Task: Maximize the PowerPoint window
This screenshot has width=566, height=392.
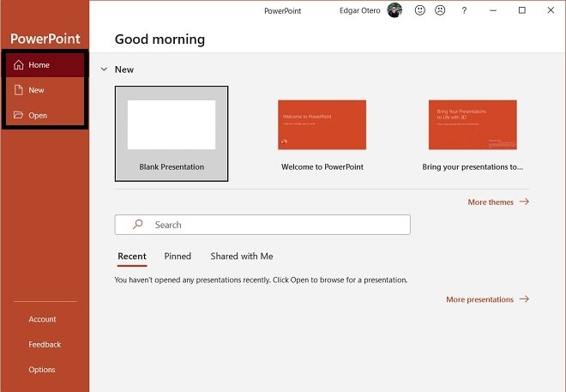Action: (522, 10)
